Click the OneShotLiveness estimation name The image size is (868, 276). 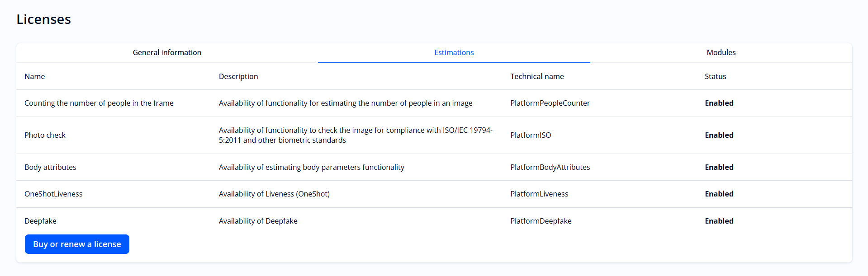click(53, 194)
